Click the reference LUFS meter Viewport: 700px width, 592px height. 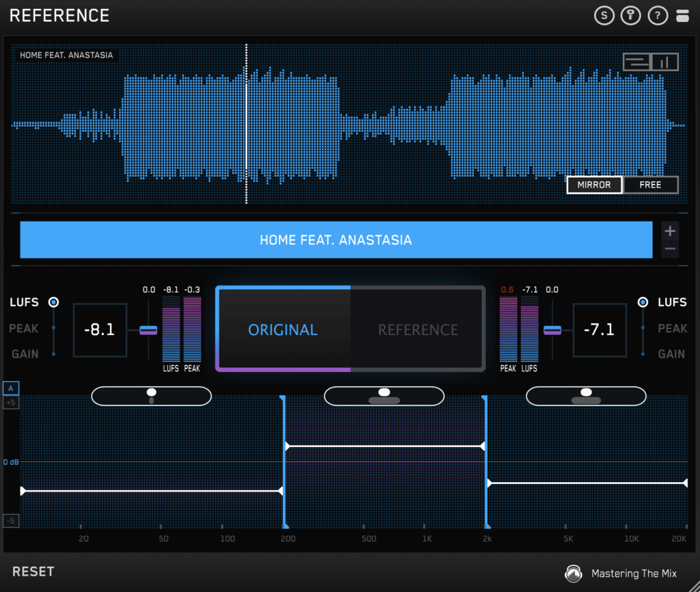click(530, 329)
